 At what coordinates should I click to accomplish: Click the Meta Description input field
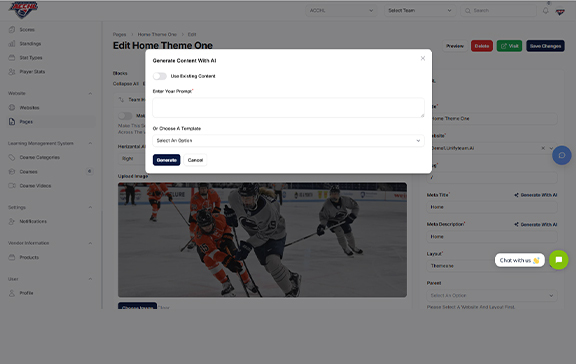[492, 237]
